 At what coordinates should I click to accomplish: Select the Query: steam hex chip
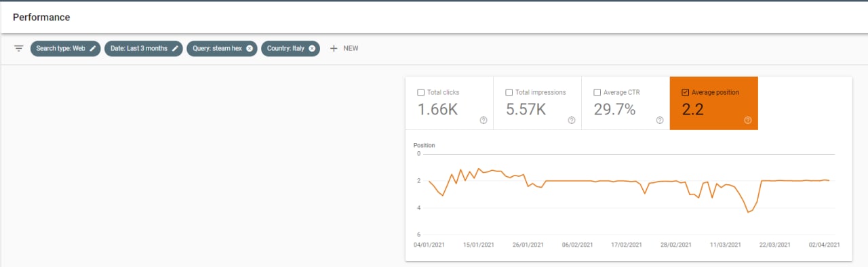(x=222, y=48)
